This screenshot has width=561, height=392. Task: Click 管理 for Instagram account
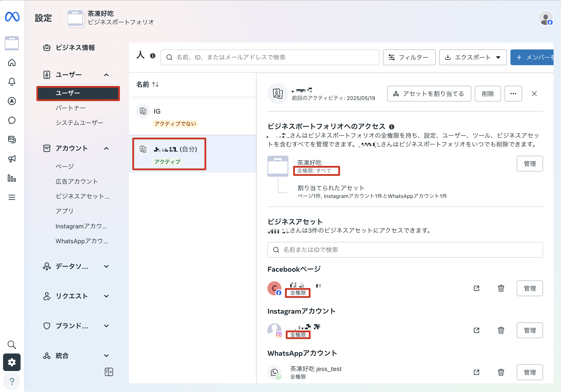pyautogui.click(x=530, y=330)
